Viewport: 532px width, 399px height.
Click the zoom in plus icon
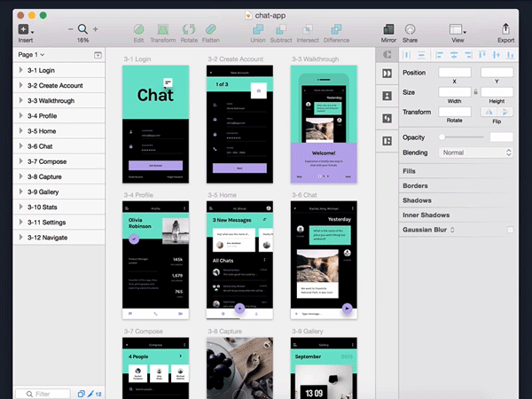[x=95, y=29]
